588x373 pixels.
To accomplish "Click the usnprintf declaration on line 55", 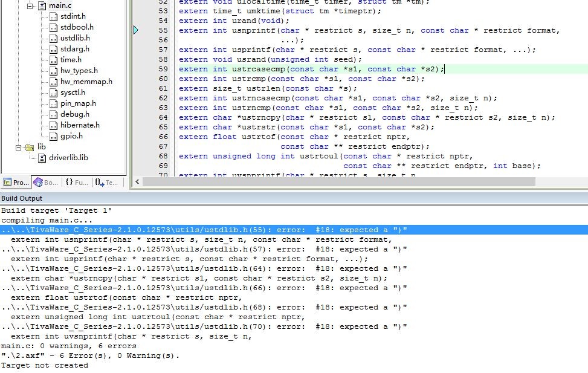I will click(x=369, y=30).
